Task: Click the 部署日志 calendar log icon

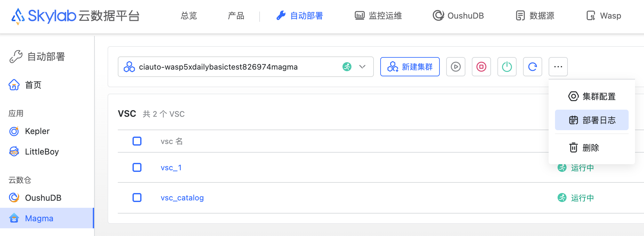Action: point(574,120)
